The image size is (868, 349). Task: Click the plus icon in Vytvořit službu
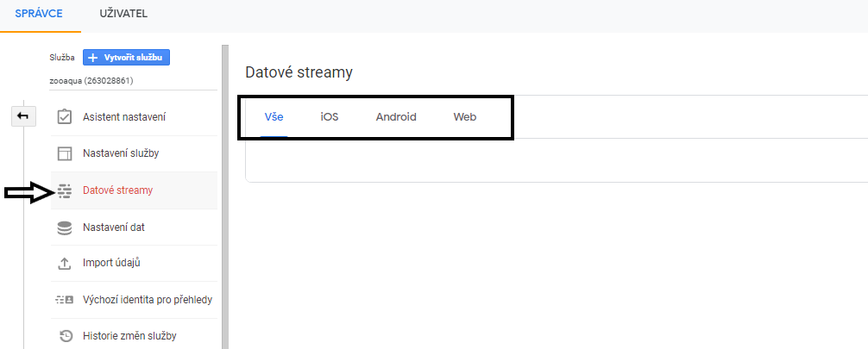(93, 58)
